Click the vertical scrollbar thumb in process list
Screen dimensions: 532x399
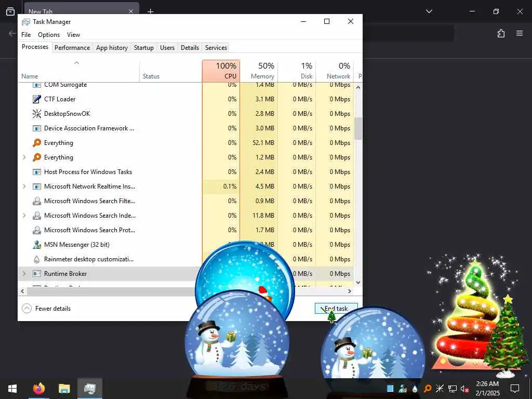tap(358, 129)
